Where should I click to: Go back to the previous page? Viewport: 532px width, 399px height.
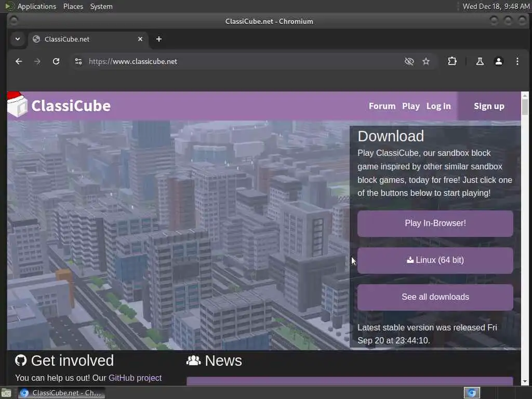click(19, 61)
